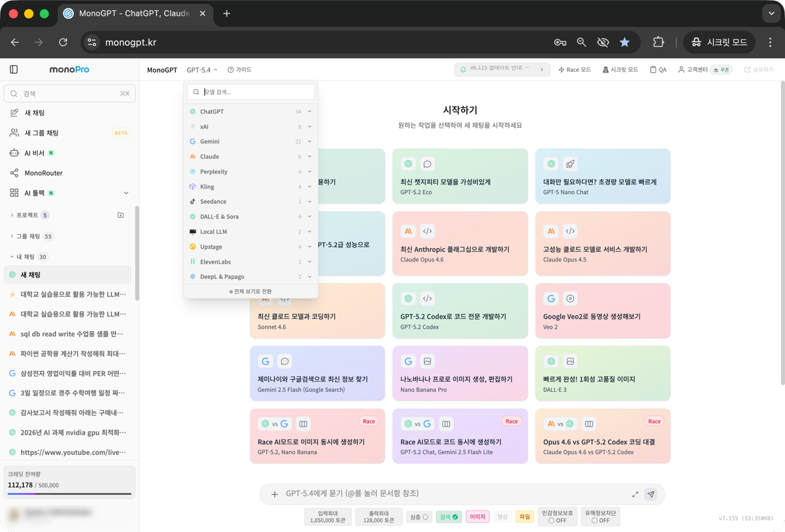This screenshot has height=532, width=785.
Task: Open the GPT-5.4 model dropdown
Action: pyautogui.click(x=202, y=69)
